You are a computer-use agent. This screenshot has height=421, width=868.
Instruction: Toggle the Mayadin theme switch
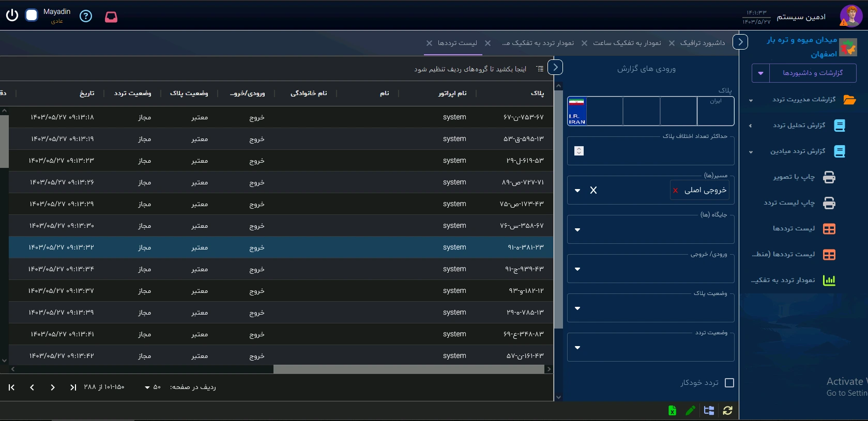[x=32, y=15]
